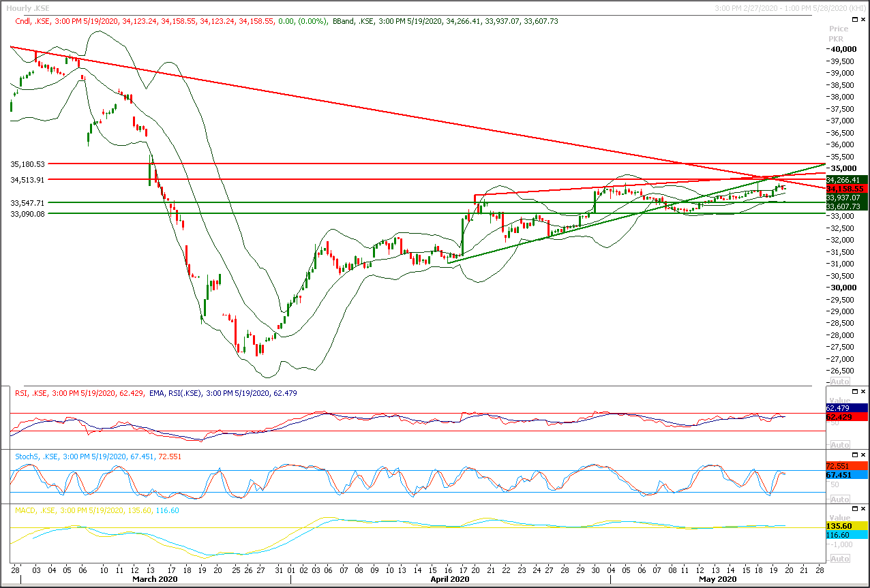This screenshot has width=870, height=588.
Task: Click the 34,266.41 upper band value tag
Action: (x=846, y=180)
